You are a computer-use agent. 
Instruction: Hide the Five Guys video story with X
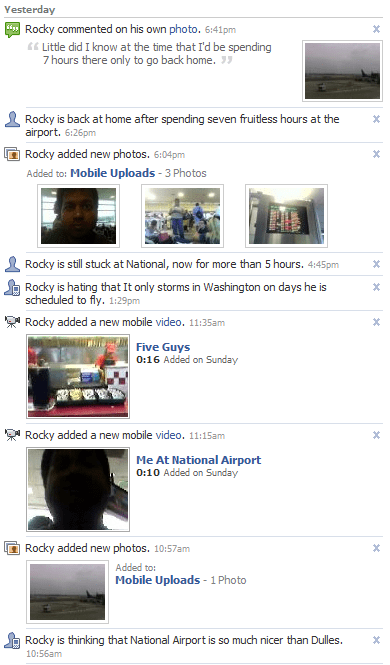tap(376, 322)
